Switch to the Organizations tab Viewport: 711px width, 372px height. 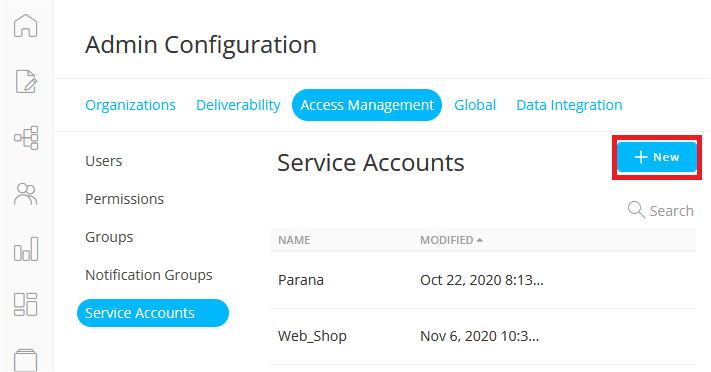131,105
